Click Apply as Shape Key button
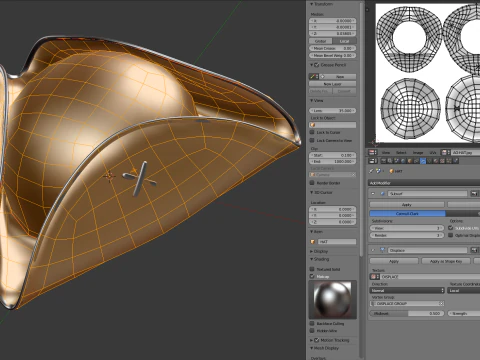This screenshot has width=480, height=360. click(446, 261)
